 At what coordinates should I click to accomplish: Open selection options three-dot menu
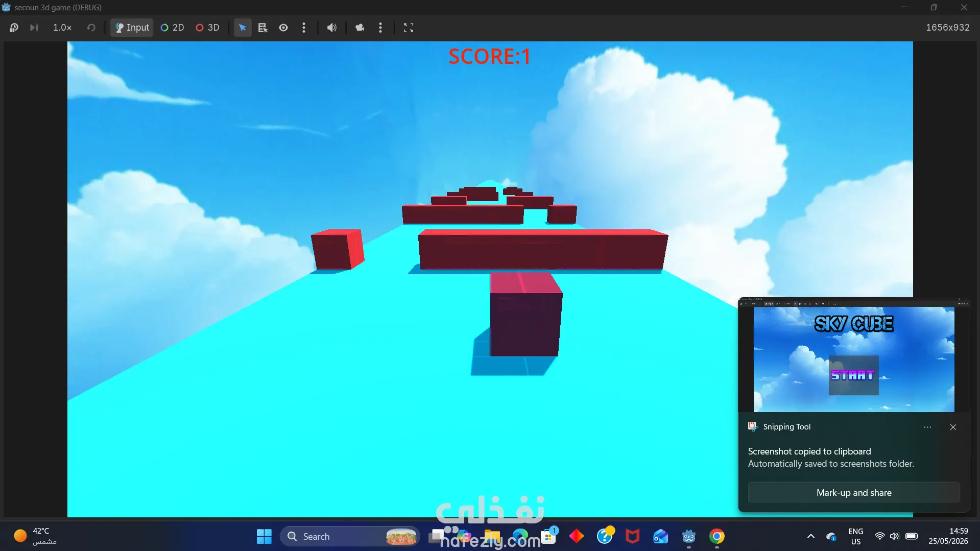304,28
